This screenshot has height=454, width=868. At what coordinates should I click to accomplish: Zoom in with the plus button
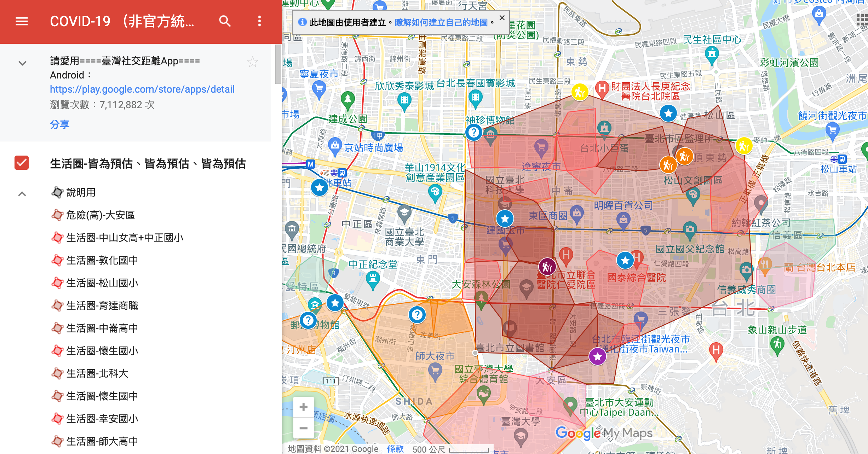click(x=303, y=407)
